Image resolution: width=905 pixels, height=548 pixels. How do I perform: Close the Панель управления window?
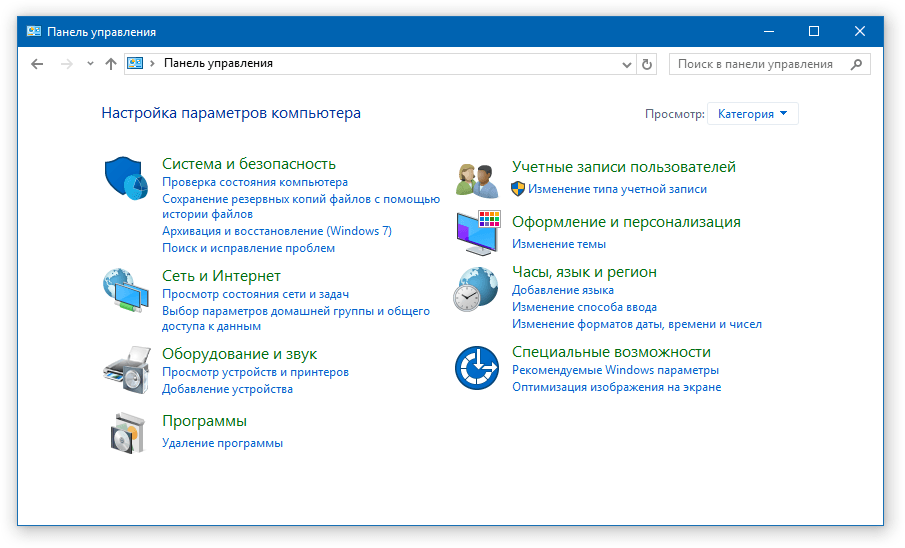pyautogui.click(x=859, y=31)
